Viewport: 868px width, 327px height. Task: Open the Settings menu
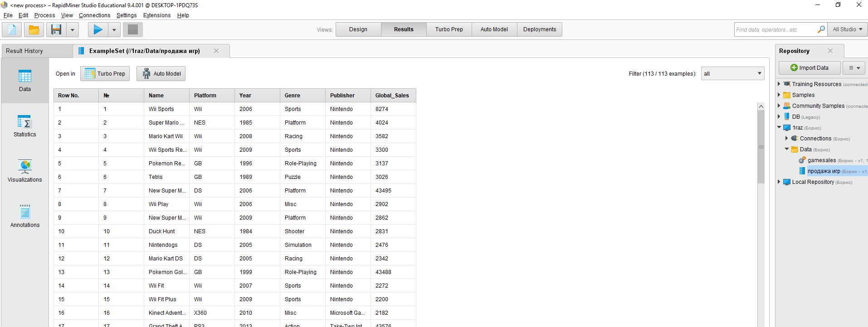click(127, 15)
